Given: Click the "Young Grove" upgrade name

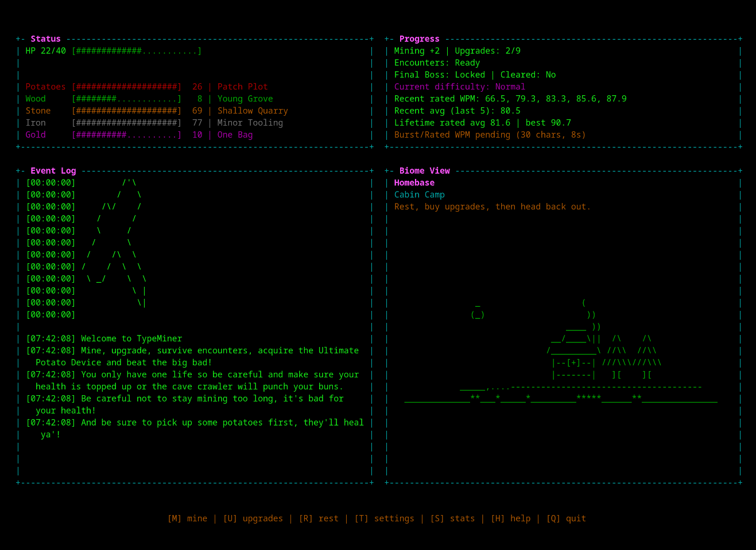Looking at the screenshot, I should pyautogui.click(x=245, y=99).
